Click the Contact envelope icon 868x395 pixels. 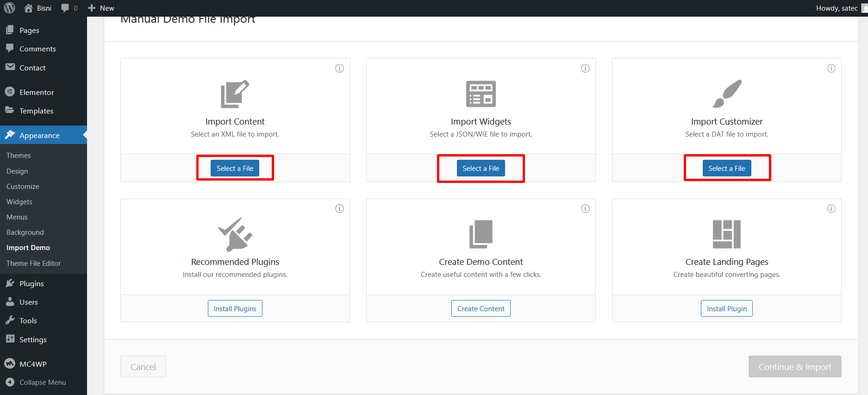(10, 67)
